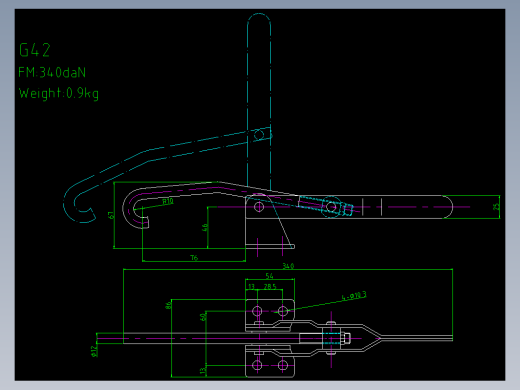Select the 46 vertical dimension label
Screen dimensions: 520x390
click(x=205, y=227)
